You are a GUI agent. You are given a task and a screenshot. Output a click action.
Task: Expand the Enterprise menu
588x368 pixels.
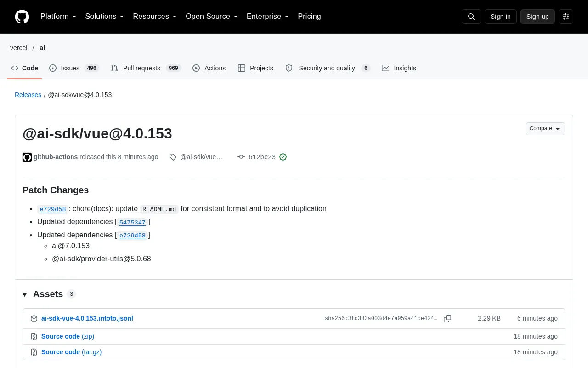[268, 17]
